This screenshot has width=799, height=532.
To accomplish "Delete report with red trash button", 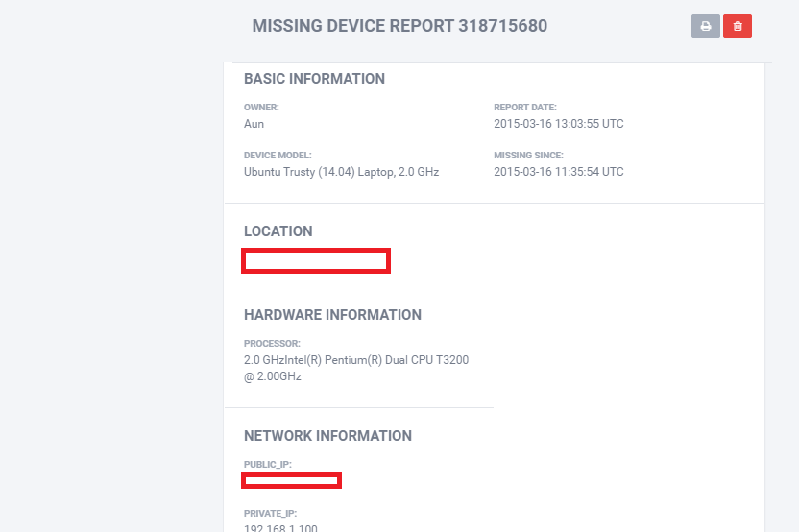I will point(738,26).
